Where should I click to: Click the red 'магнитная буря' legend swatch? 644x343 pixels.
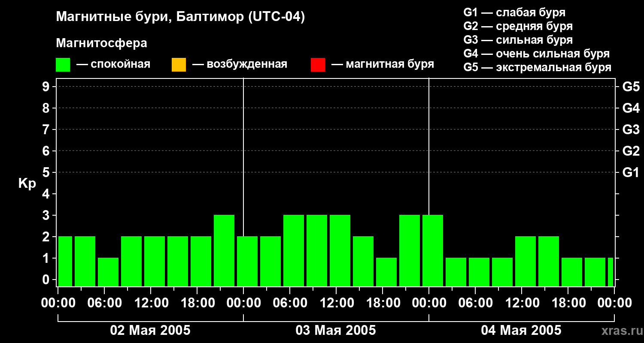click(318, 65)
